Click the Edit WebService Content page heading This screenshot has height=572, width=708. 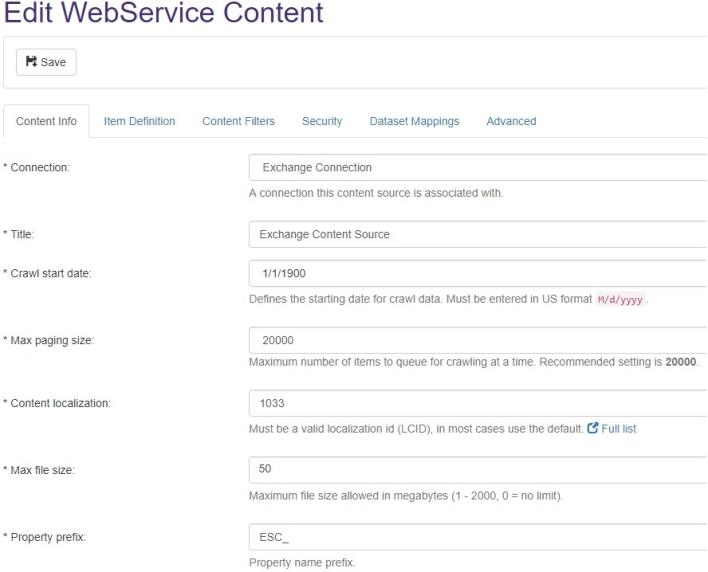coord(164,14)
